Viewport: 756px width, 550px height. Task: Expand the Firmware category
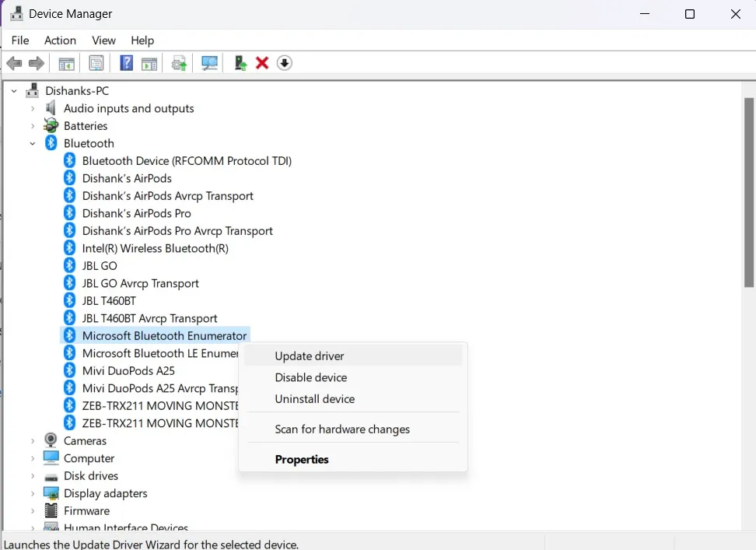coord(33,511)
